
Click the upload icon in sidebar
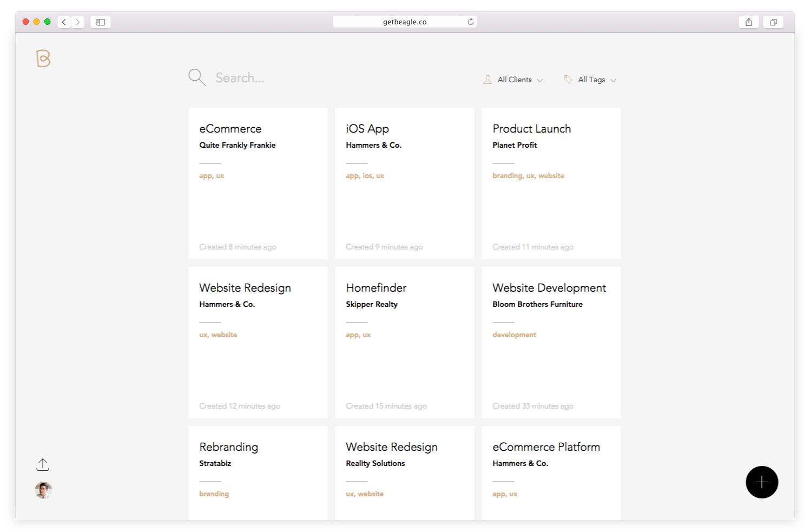coord(43,464)
